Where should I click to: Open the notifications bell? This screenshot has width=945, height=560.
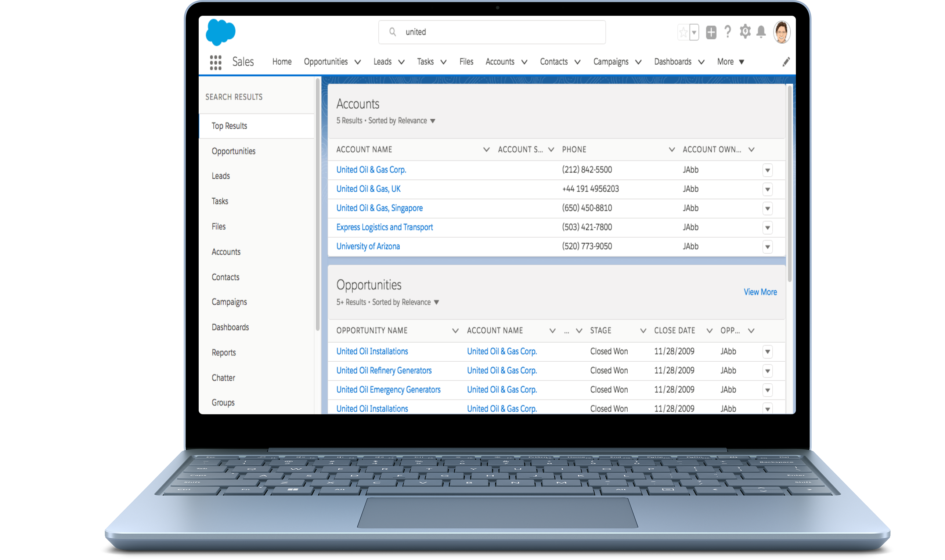point(761,32)
